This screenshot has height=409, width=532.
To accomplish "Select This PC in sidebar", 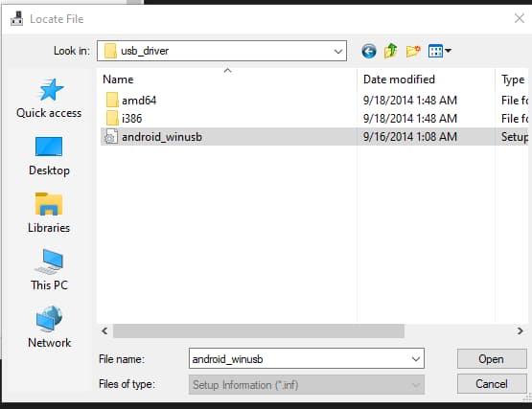I will pyautogui.click(x=49, y=270).
